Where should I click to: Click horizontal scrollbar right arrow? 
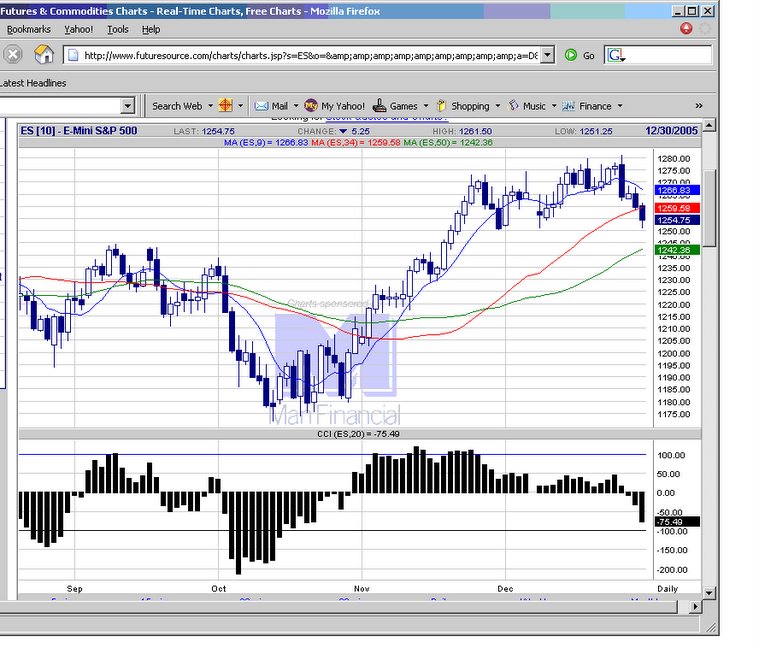pyautogui.click(x=695, y=606)
